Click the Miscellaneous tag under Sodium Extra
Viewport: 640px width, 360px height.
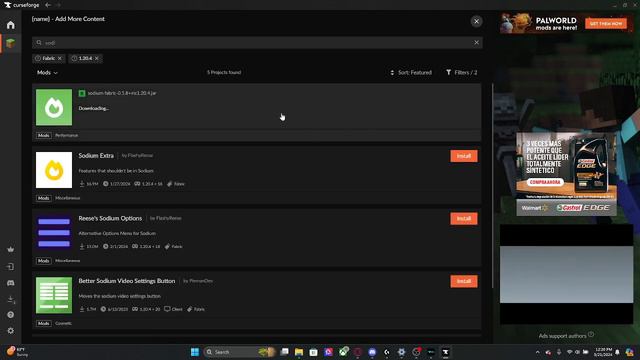(x=68, y=198)
